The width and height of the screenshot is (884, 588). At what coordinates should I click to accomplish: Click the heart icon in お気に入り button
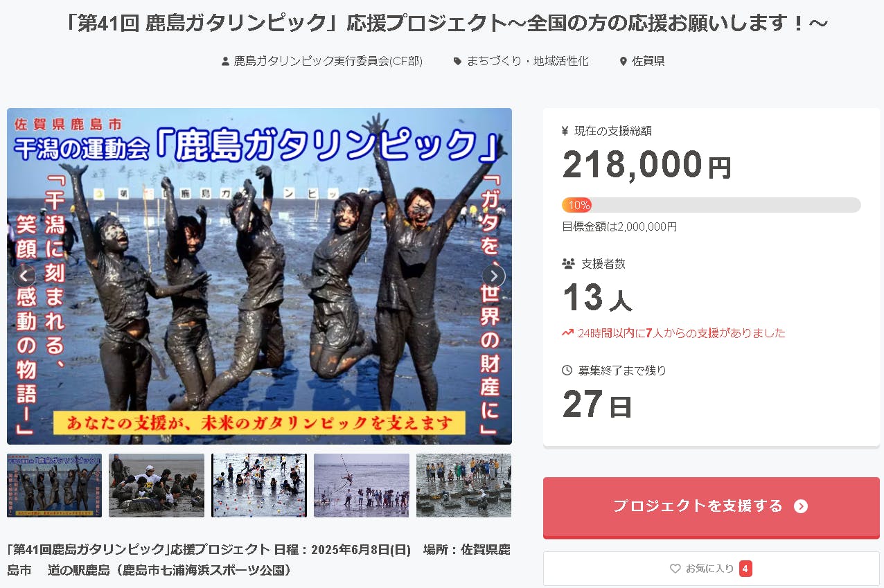[x=675, y=569]
